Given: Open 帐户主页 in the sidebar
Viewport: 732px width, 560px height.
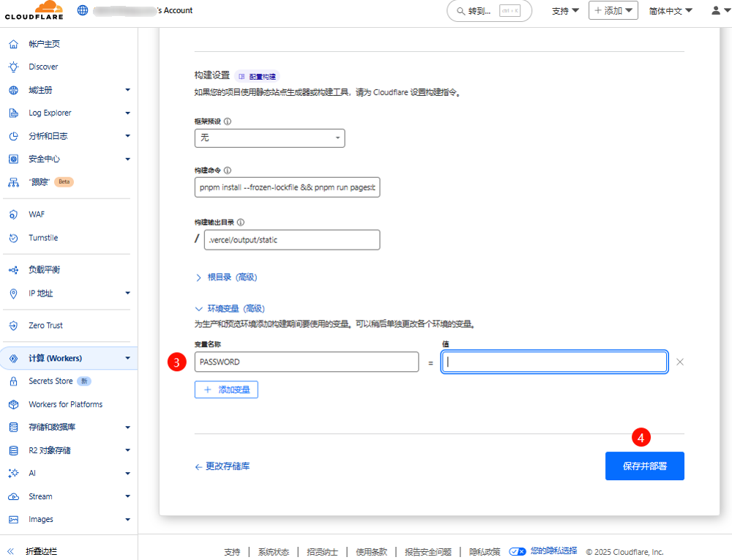Looking at the screenshot, I should (x=44, y=44).
